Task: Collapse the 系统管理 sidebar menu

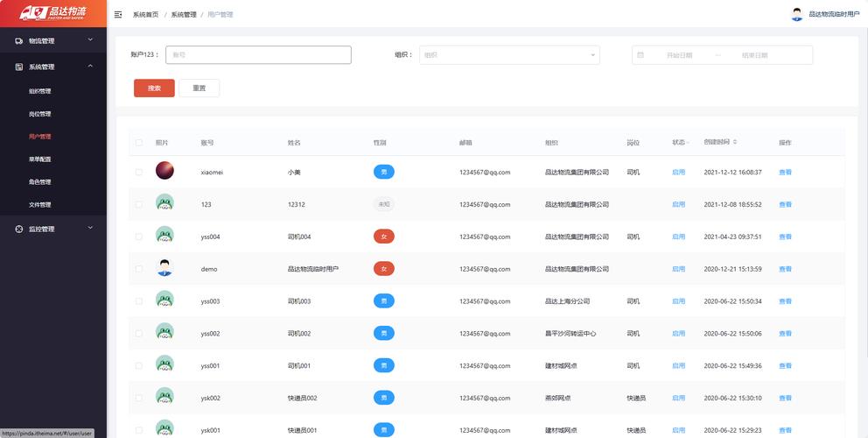Action: click(x=53, y=67)
